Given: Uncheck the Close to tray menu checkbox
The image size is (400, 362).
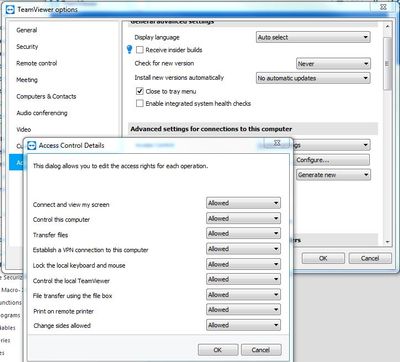Looking at the screenshot, I should pos(140,91).
